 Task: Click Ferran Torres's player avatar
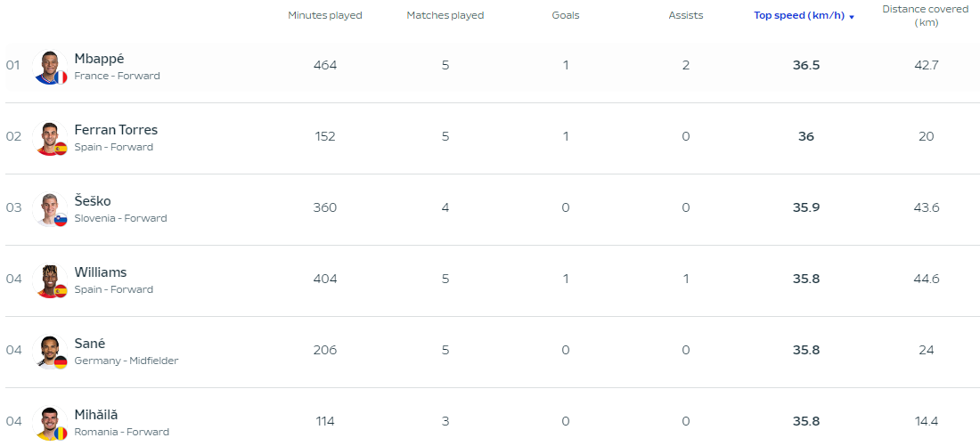(x=50, y=139)
